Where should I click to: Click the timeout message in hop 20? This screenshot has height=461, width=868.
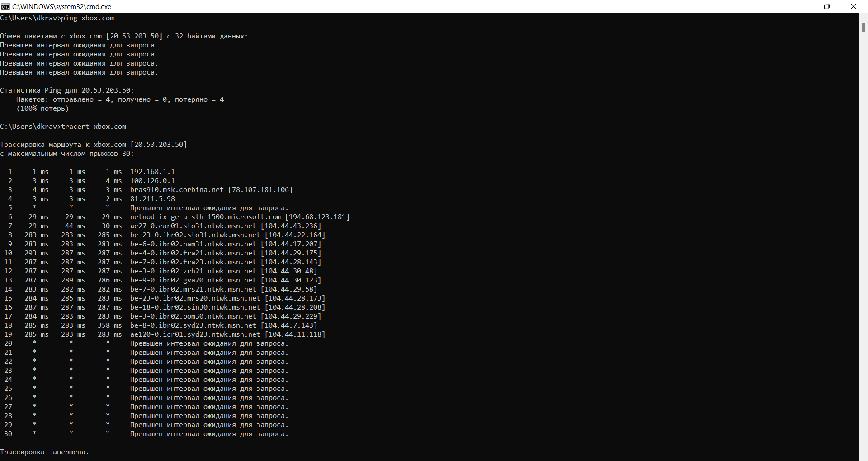point(209,343)
